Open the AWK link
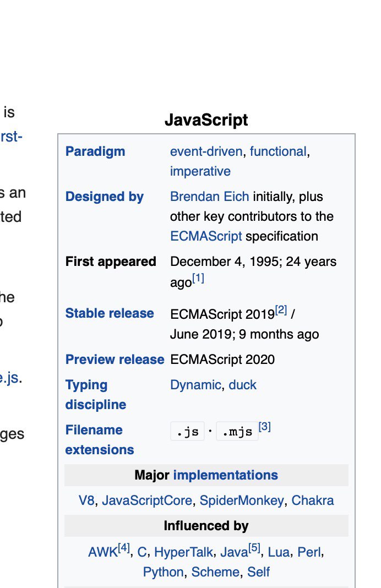Image resolution: width=381 pixels, height=588 pixels. click(103, 552)
